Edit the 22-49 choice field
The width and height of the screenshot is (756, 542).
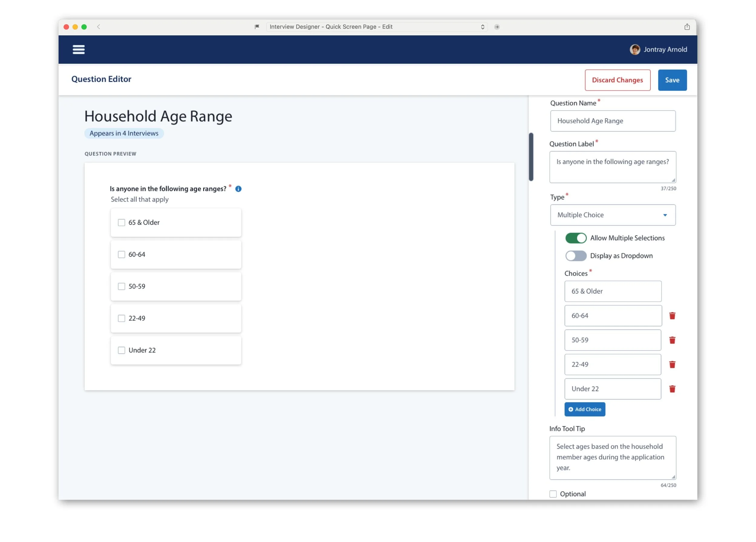coord(612,364)
